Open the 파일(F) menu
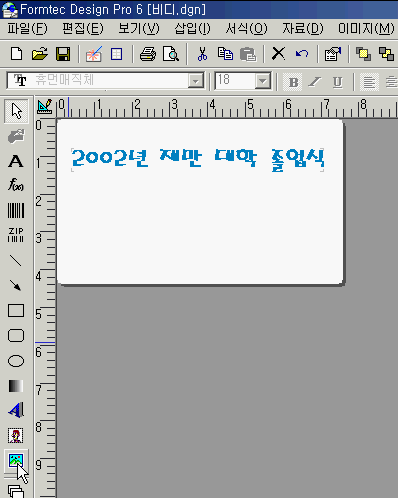The height and width of the screenshot is (498, 398). pyautogui.click(x=27, y=29)
